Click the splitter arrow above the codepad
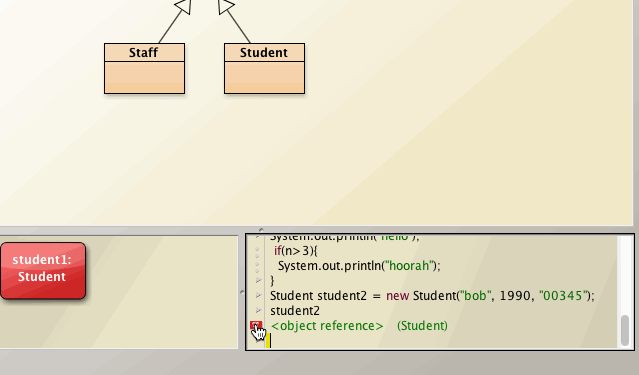This screenshot has height=375, width=639. click(x=261, y=230)
